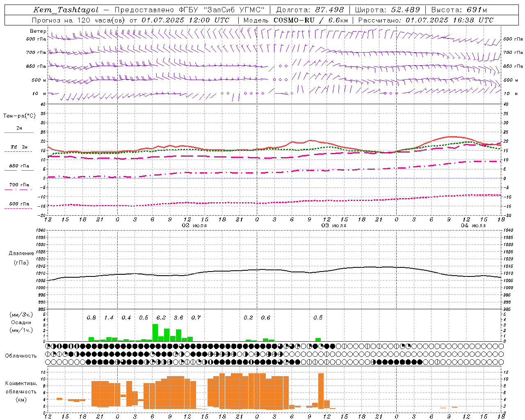Click the calculation time "Рассчитано: 01.07.2025 16:38 UTC"
Image resolution: width=525 pixels, height=420 pixels.
point(426,20)
